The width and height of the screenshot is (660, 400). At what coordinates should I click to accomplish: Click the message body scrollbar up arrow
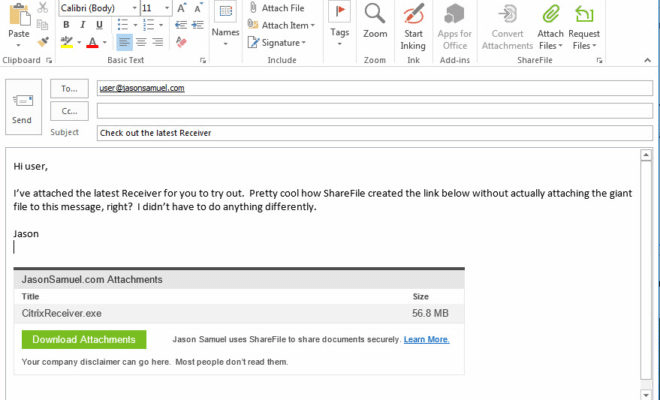click(646, 155)
